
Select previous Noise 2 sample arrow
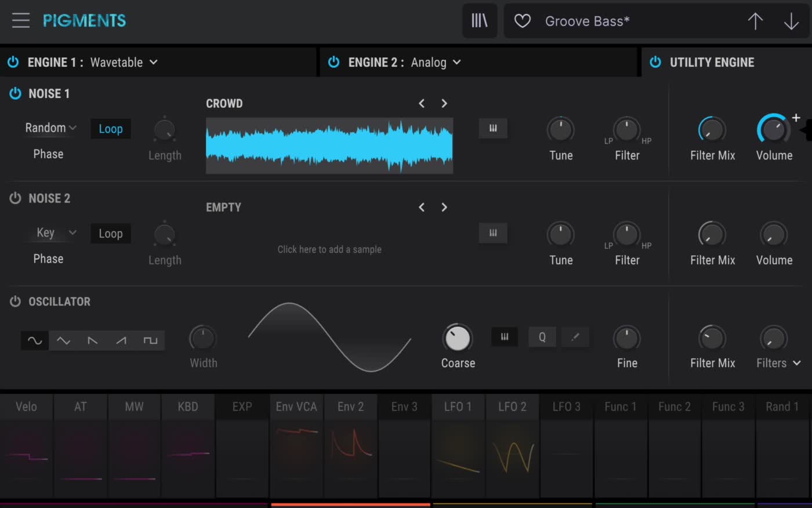422,207
